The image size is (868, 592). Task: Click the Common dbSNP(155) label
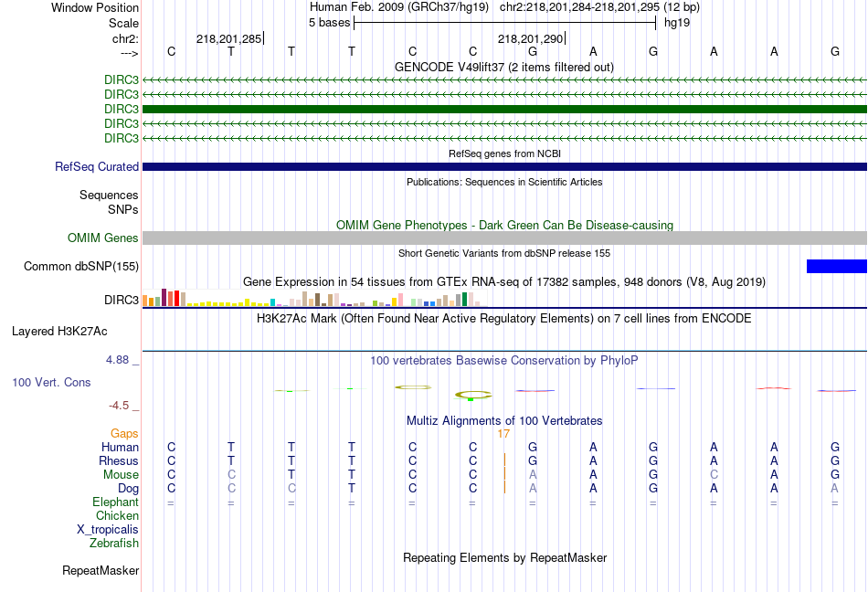(x=81, y=266)
